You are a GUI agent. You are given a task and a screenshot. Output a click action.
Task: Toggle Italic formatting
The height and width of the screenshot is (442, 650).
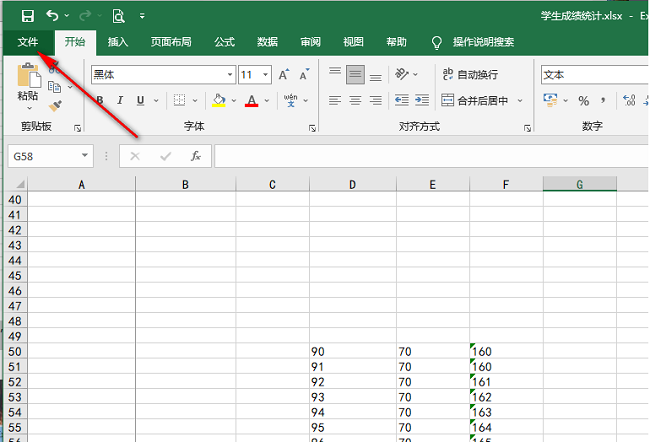click(x=120, y=100)
